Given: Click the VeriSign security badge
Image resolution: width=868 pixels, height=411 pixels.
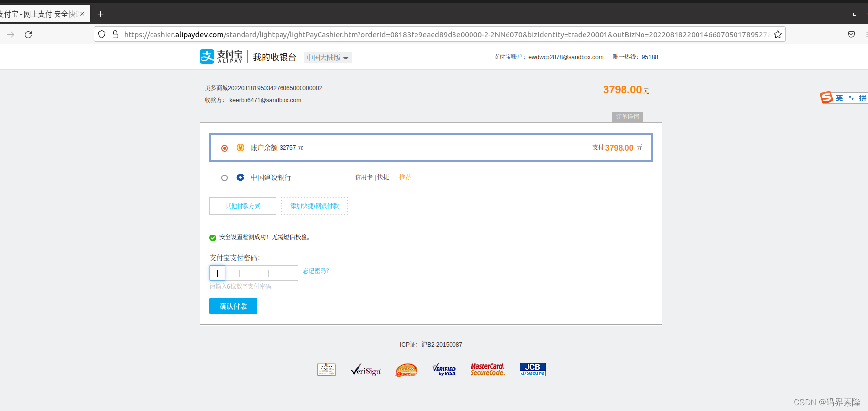Looking at the screenshot, I should coord(366,370).
